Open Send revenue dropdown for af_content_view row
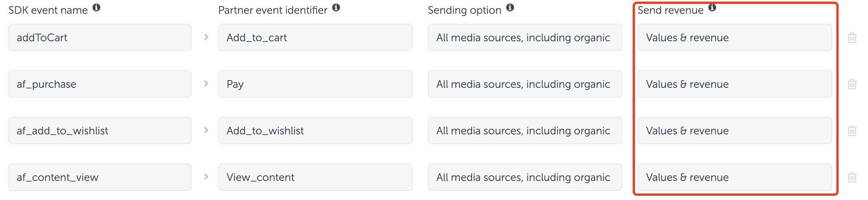This screenshot has width=868, height=200. tap(735, 177)
